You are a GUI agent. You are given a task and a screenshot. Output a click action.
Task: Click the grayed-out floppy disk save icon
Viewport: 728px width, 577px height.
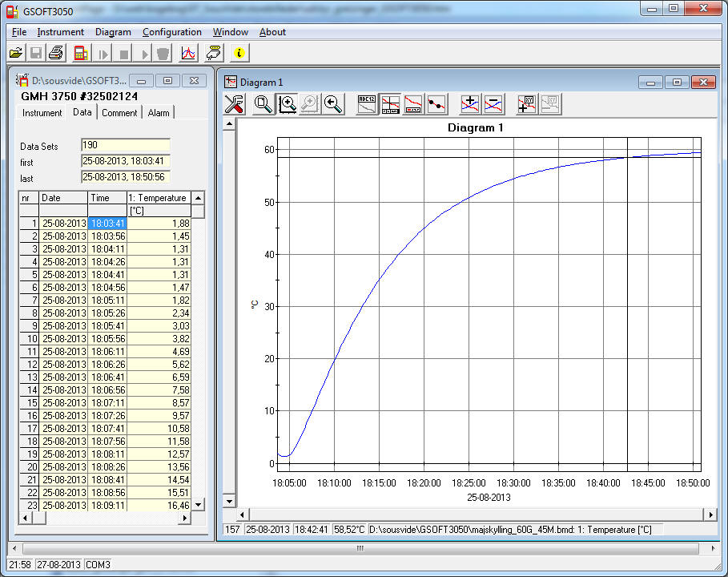[x=36, y=53]
